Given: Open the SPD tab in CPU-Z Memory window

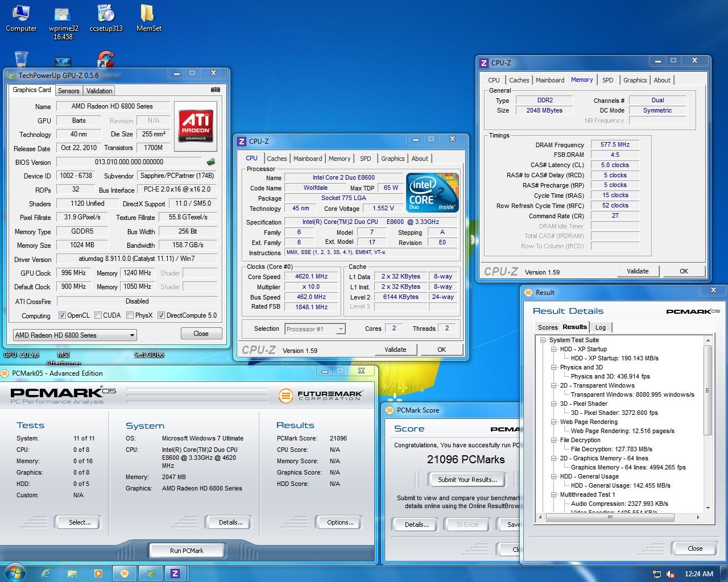Looking at the screenshot, I should point(608,80).
